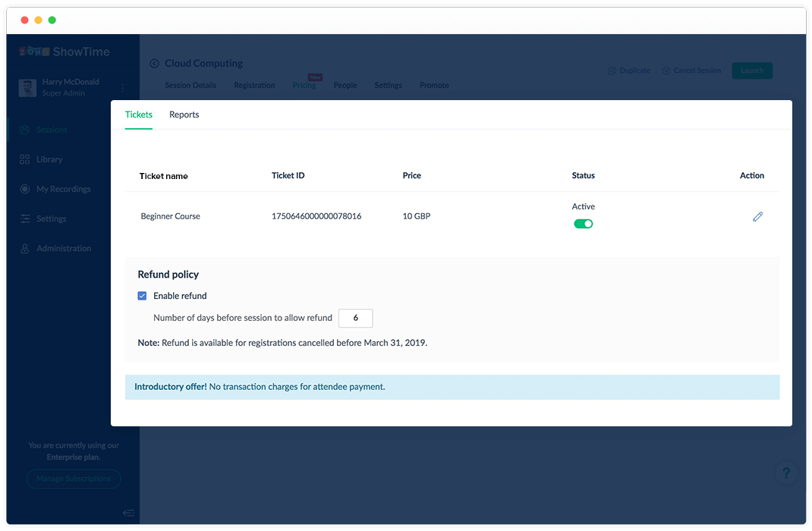Open the user menu three-dot icon

click(x=122, y=88)
